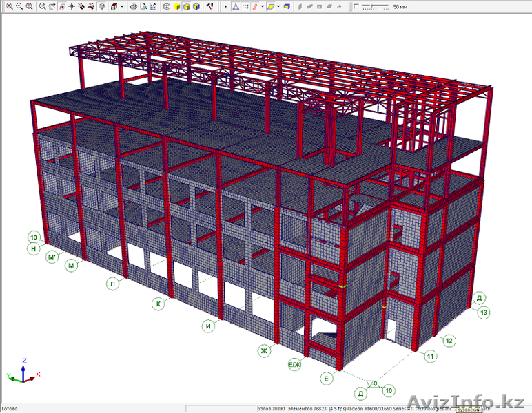Click the grid axis label Л
The height and width of the screenshot is (413, 532).
tap(112, 284)
